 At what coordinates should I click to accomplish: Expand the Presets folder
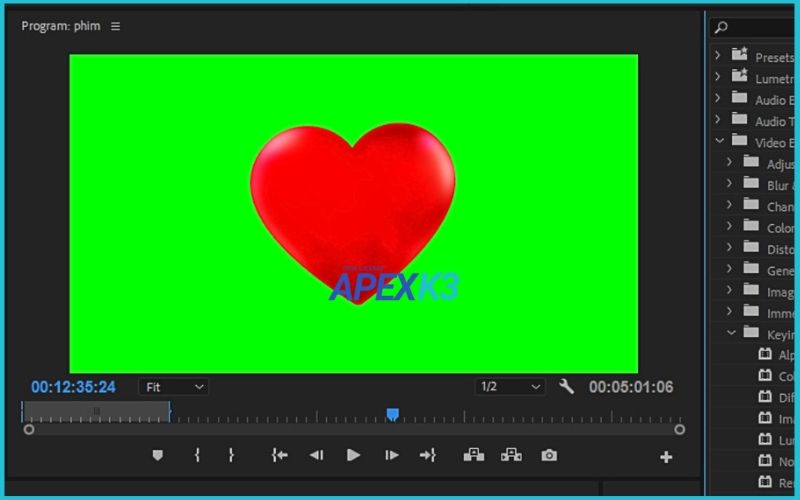pyautogui.click(x=718, y=56)
